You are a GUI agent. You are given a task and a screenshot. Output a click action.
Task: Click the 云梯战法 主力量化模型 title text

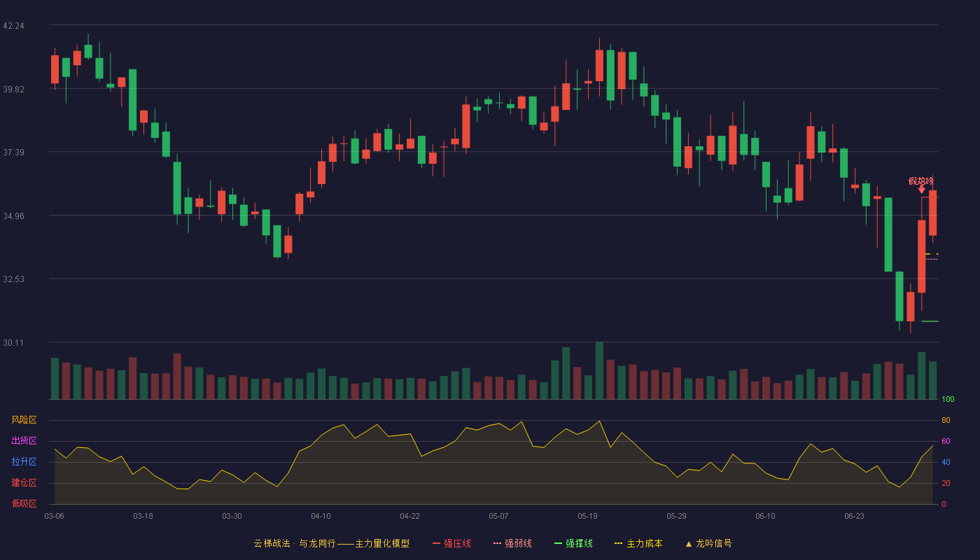[x=332, y=543]
